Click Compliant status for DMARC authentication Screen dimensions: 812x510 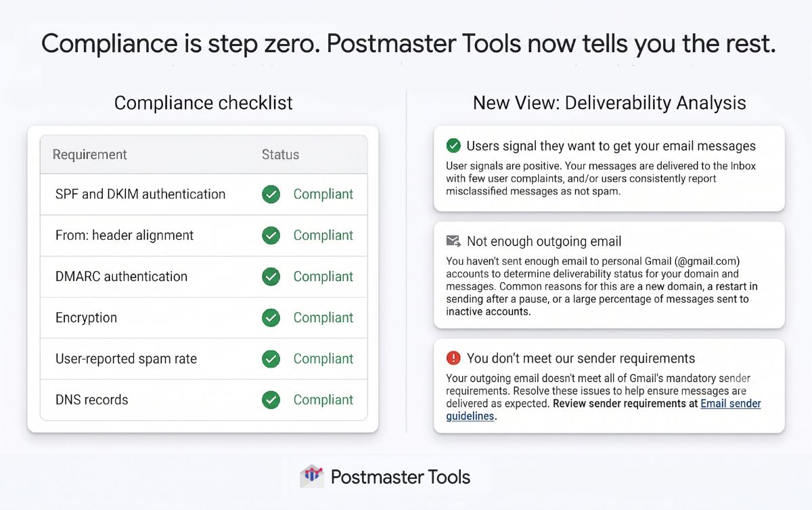[323, 276]
